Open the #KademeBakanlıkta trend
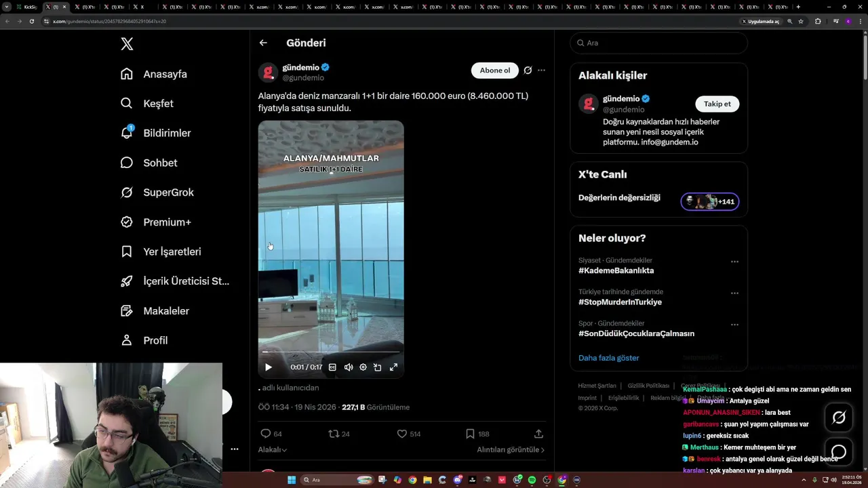Viewport: 868px width, 488px height. click(x=616, y=270)
